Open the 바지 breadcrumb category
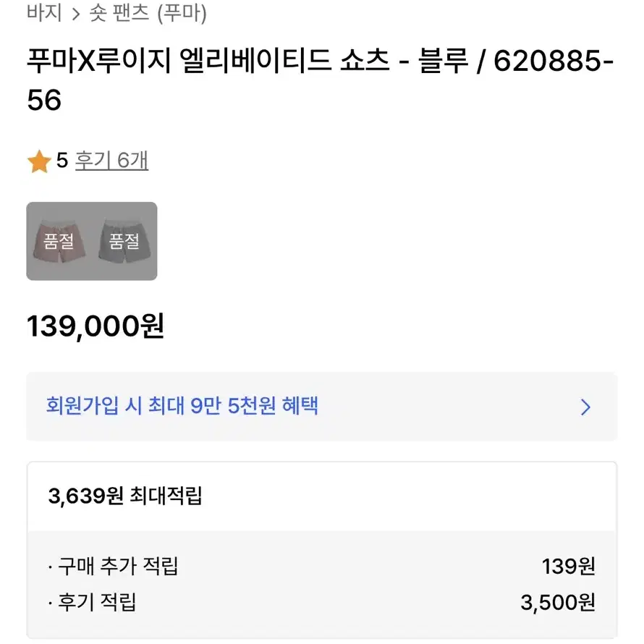Viewport: 644px width, 644px height. tap(44, 12)
